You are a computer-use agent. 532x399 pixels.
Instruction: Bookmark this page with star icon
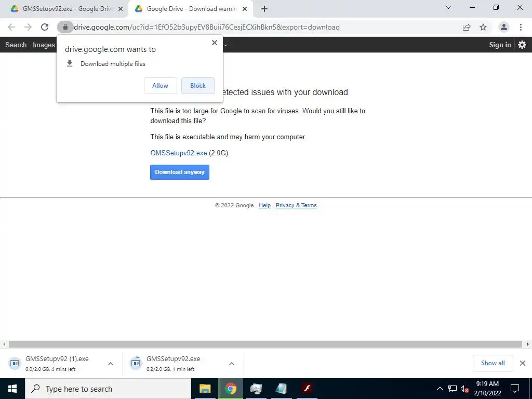pyautogui.click(x=483, y=27)
